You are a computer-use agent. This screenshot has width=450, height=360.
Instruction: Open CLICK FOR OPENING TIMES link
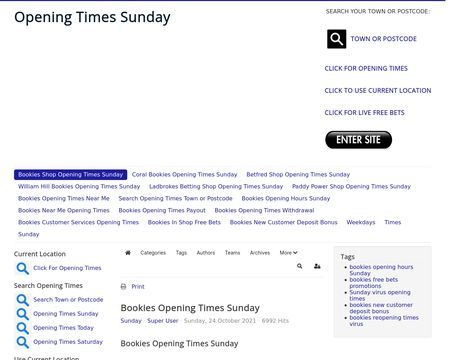point(366,68)
